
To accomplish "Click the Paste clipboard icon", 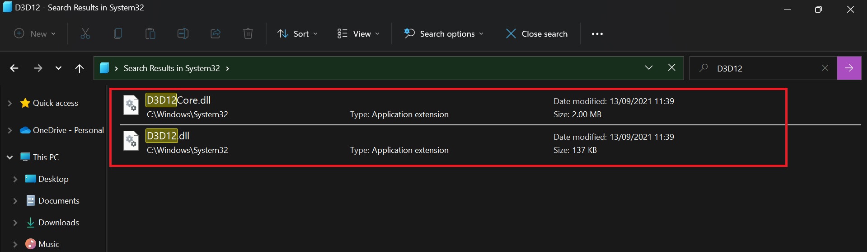I will pos(150,33).
